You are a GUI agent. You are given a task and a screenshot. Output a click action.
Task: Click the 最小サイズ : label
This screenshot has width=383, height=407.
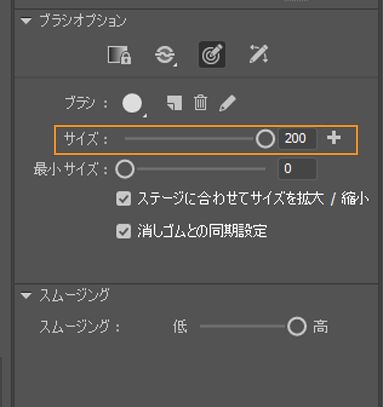click(71, 169)
